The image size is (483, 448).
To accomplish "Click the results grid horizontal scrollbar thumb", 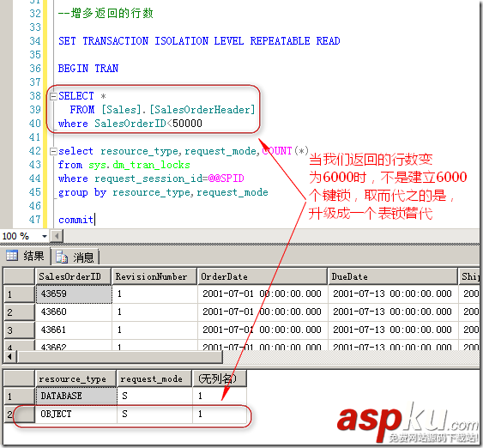I will pos(120,357).
